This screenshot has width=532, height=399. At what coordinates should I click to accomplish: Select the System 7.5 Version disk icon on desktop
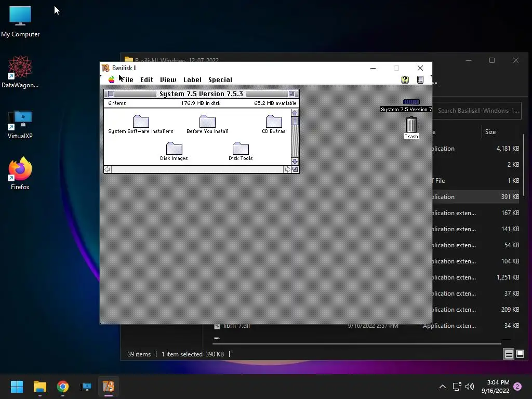click(411, 105)
